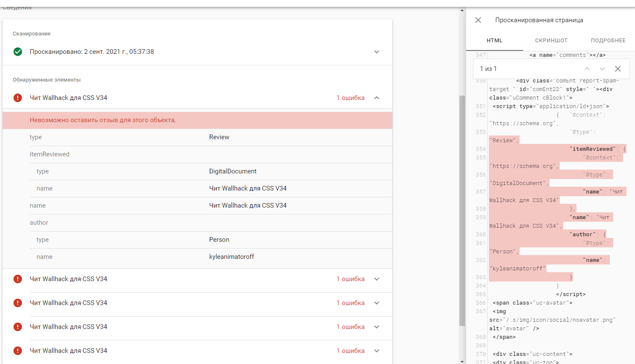Click the green scan success checkmark
The width and height of the screenshot is (635, 364).
coord(18,52)
